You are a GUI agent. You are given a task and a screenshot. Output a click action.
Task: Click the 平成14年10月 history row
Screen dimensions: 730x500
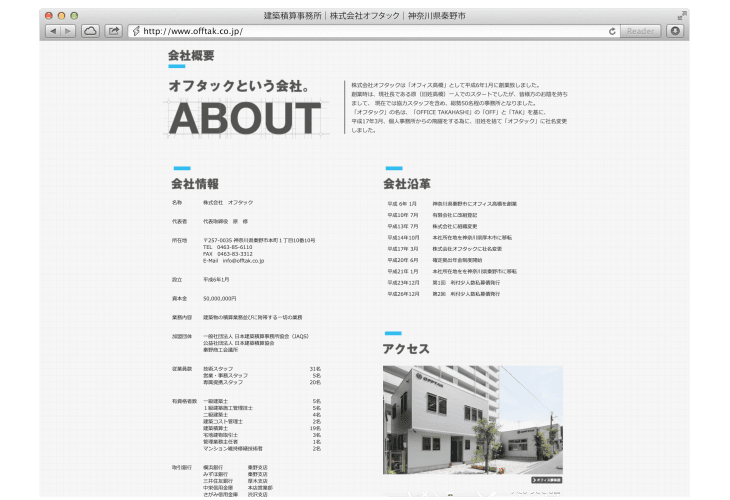pos(450,237)
